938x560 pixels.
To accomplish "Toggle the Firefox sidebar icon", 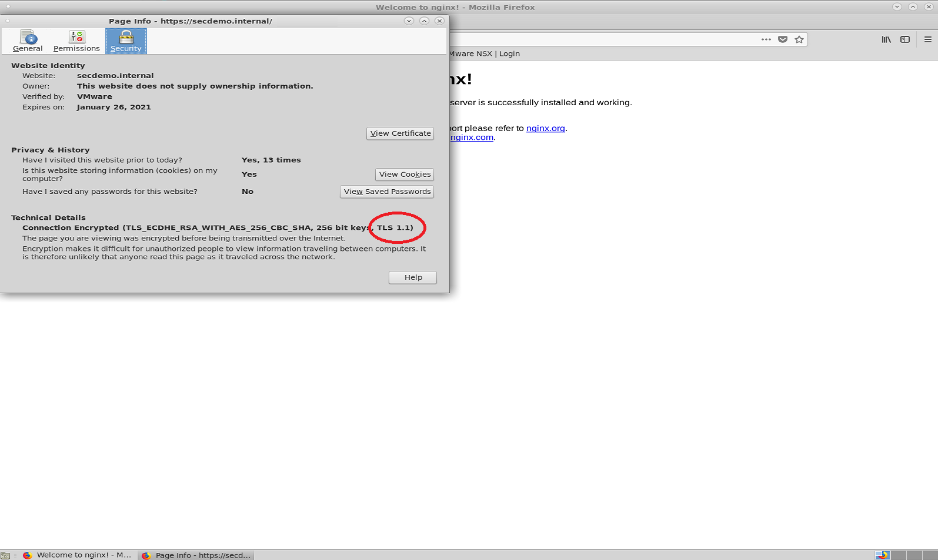I will 905,39.
